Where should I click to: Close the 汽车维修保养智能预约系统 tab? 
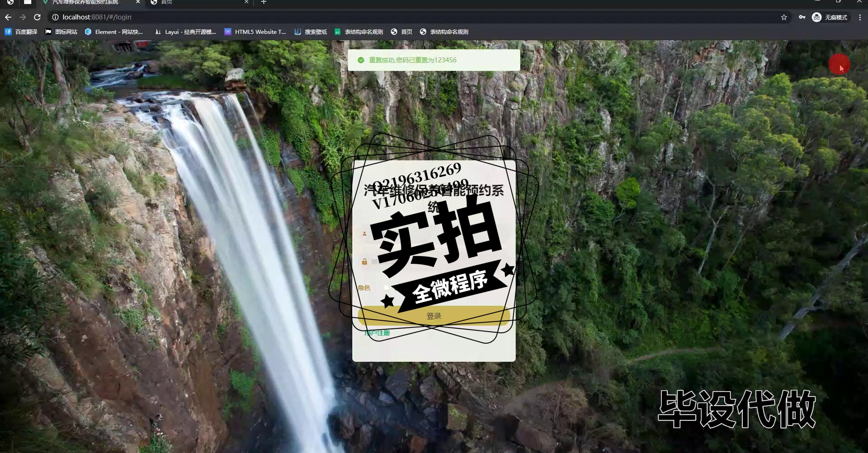(138, 2)
